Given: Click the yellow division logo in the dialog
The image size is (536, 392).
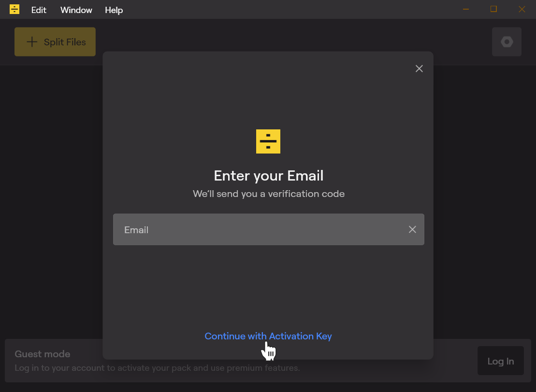Looking at the screenshot, I should point(268,141).
